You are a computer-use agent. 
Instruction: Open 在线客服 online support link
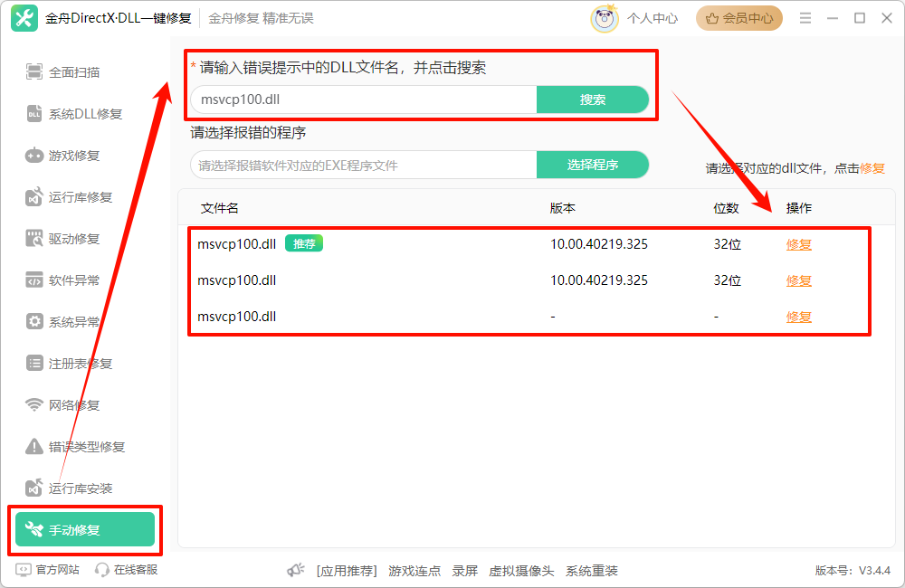pyautogui.click(x=136, y=570)
